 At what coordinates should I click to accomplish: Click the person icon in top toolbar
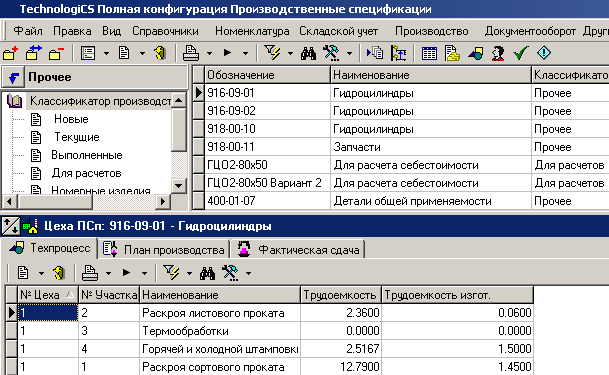click(x=498, y=53)
